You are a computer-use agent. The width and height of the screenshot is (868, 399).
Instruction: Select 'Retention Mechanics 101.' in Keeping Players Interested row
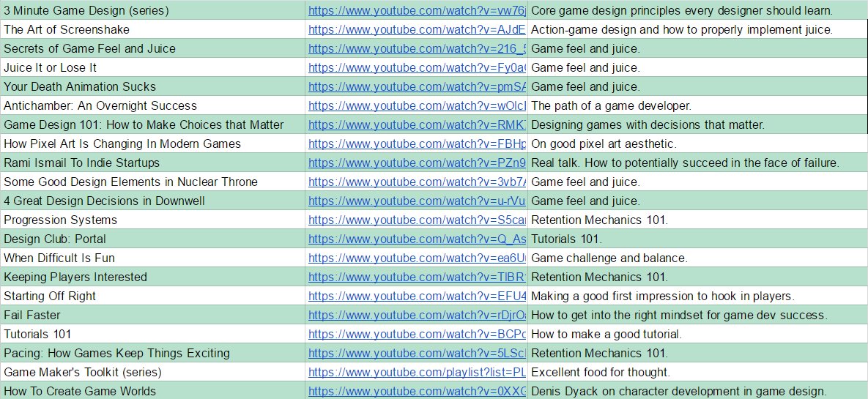click(x=697, y=277)
